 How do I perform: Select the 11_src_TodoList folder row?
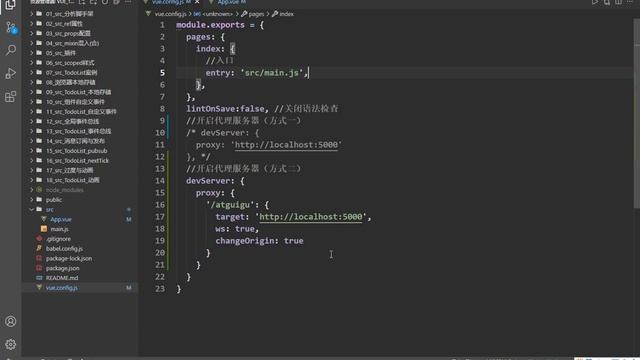click(x=80, y=112)
